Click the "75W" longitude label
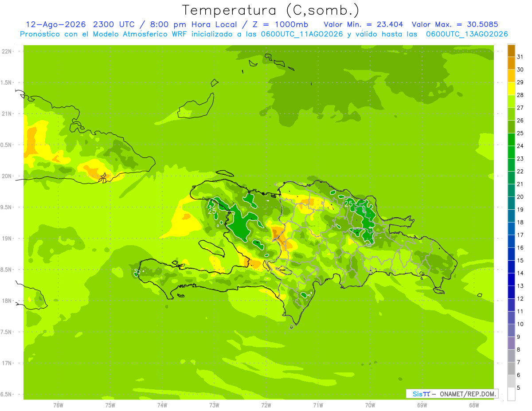This screenshot has width=532, height=411. point(110,405)
